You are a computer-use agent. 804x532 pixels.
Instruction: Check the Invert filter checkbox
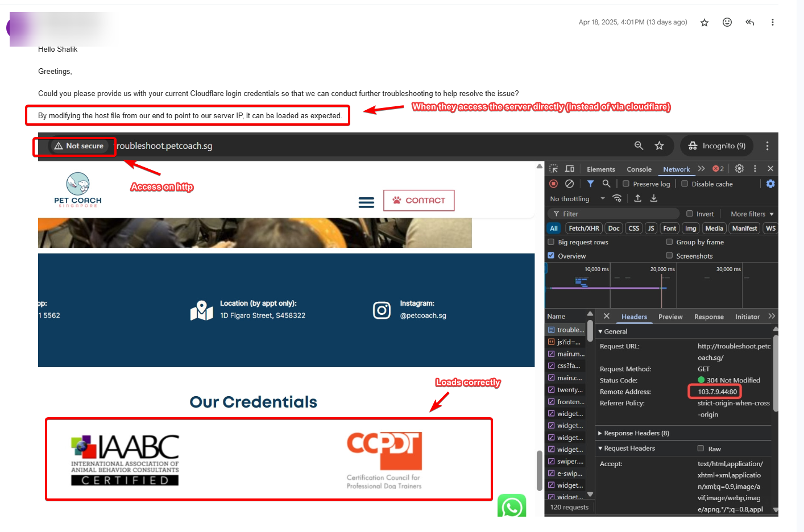point(690,214)
